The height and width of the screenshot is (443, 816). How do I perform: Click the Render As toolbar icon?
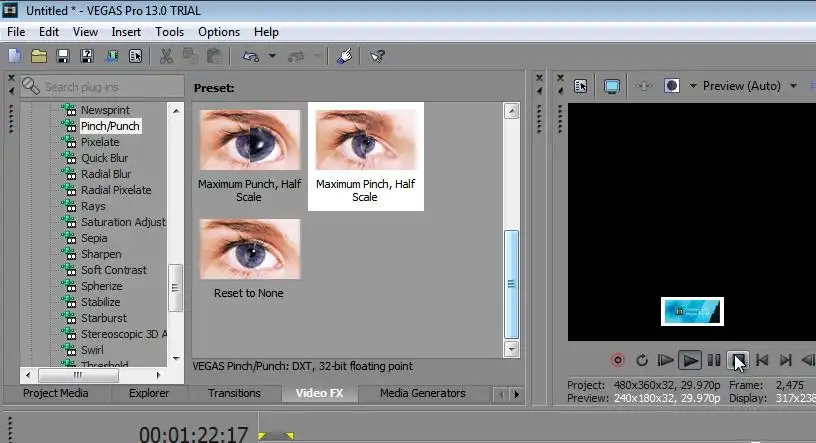pyautogui.click(x=111, y=56)
